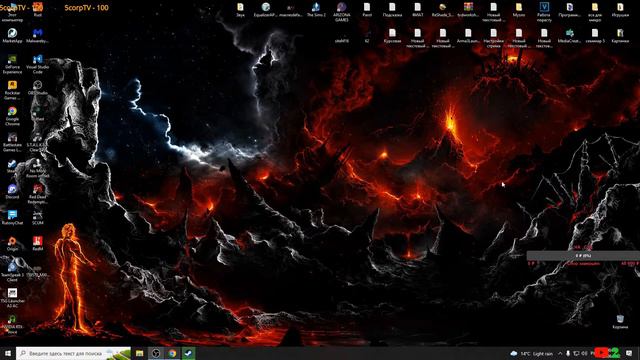Open the Rust desktop shortcut

pyautogui.click(x=38, y=9)
